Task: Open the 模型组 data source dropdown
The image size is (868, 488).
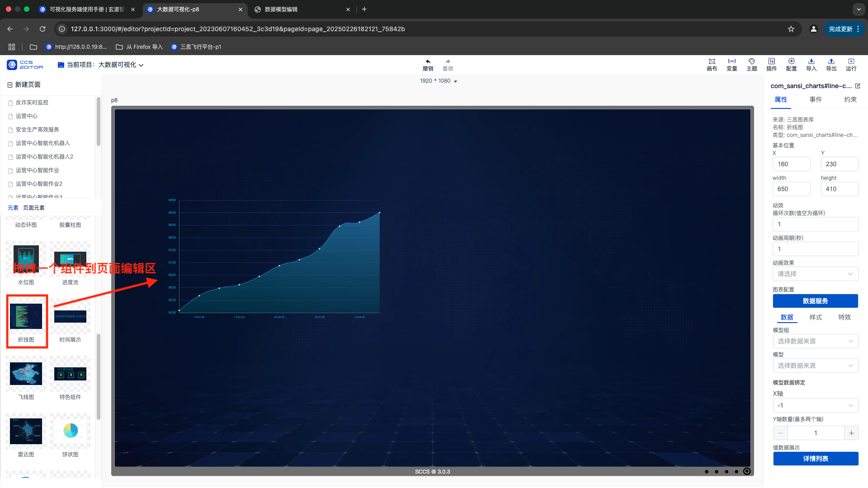Action: [815, 341]
